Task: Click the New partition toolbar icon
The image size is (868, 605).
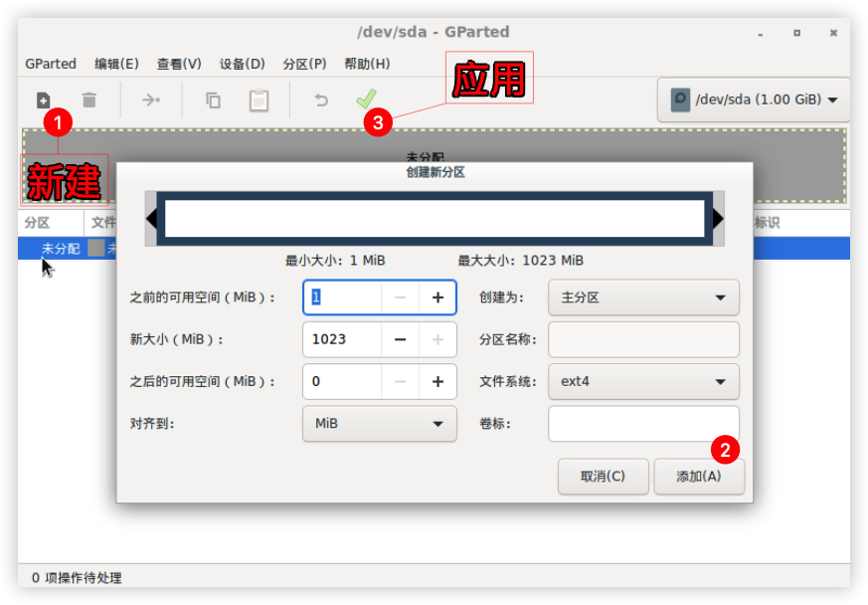Action: [43, 101]
